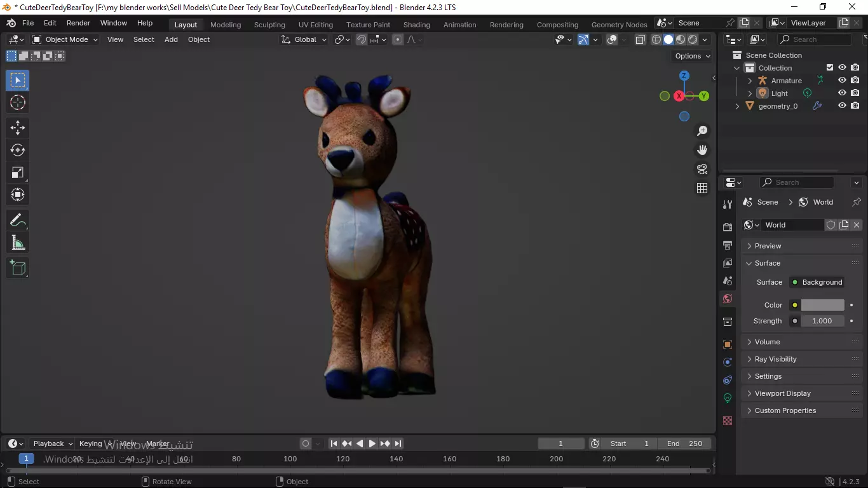Hide geometry_0 in viewport
Viewport: 868px width, 488px height.
coord(842,106)
